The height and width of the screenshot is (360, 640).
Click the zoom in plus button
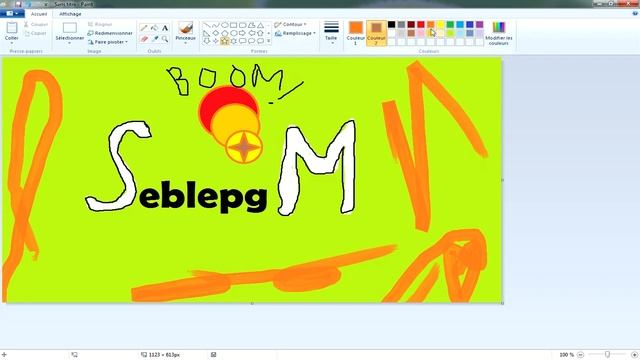coord(634,355)
